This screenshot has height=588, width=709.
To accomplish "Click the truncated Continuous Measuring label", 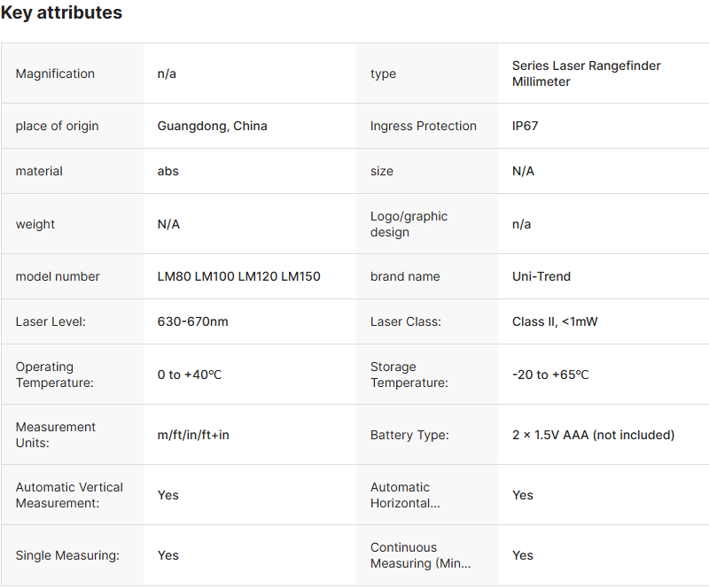I will pos(420,555).
